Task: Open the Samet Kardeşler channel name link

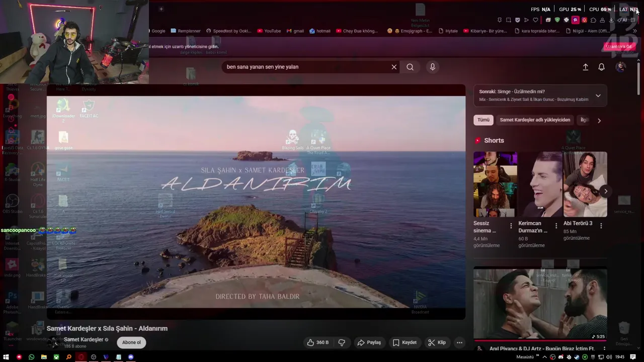Action: 84,339
